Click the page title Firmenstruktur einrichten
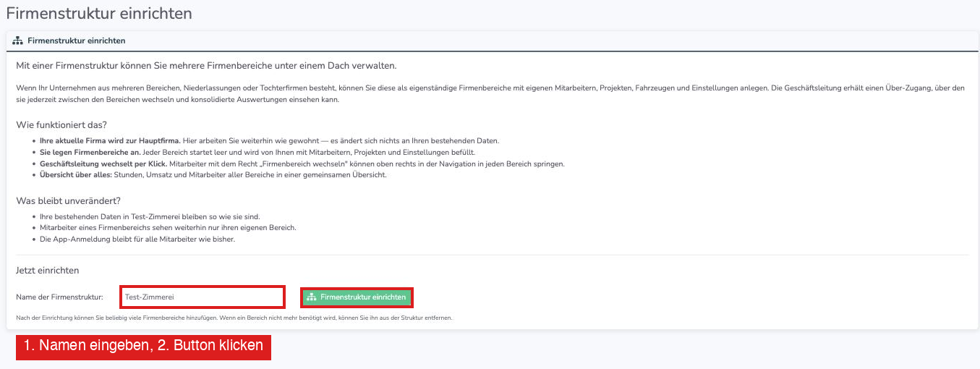This screenshot has height=369, width=980. (x=99, y=13)
